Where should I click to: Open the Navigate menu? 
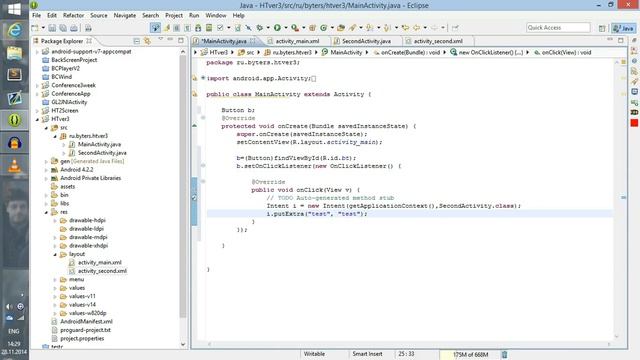tap(124, 15)
